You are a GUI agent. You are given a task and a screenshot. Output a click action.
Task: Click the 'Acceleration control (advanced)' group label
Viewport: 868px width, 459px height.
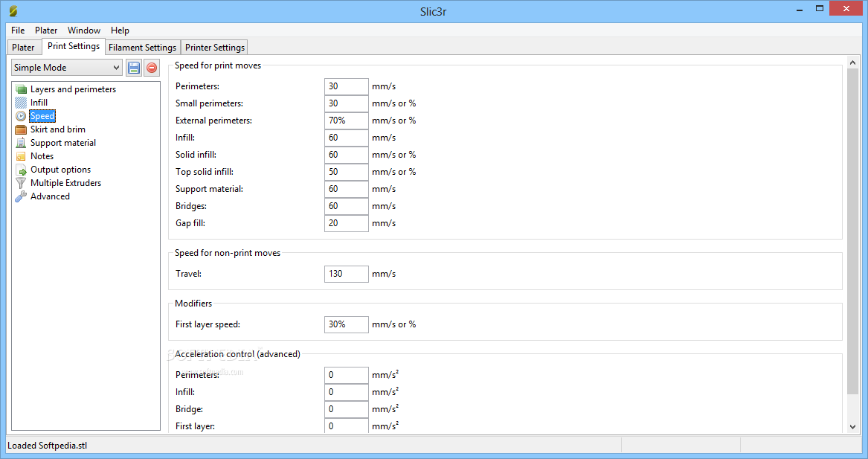237,354
